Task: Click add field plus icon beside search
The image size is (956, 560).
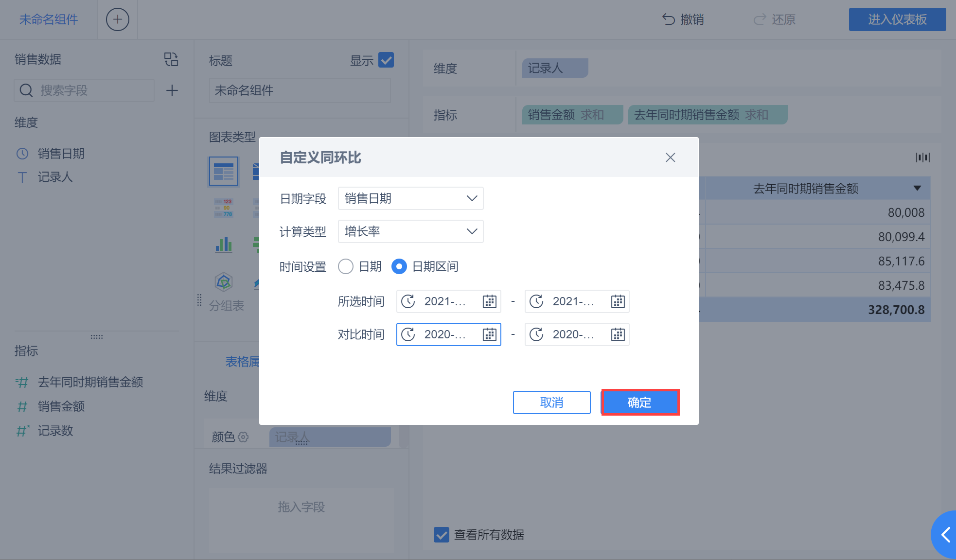Action: click(172, 90)
